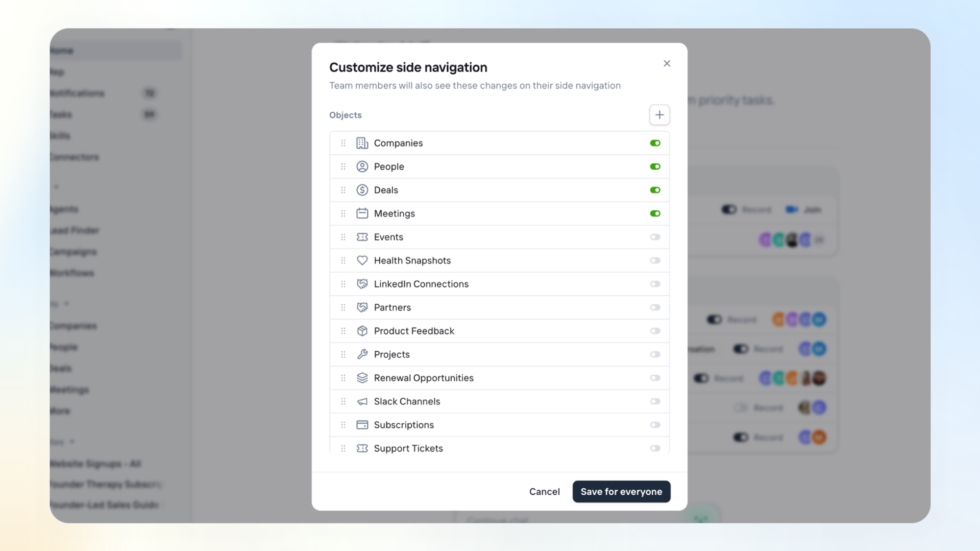Viewport: 980px width, 551px height.
Task: Click the plus button to add object
Action: pos(660,115)
